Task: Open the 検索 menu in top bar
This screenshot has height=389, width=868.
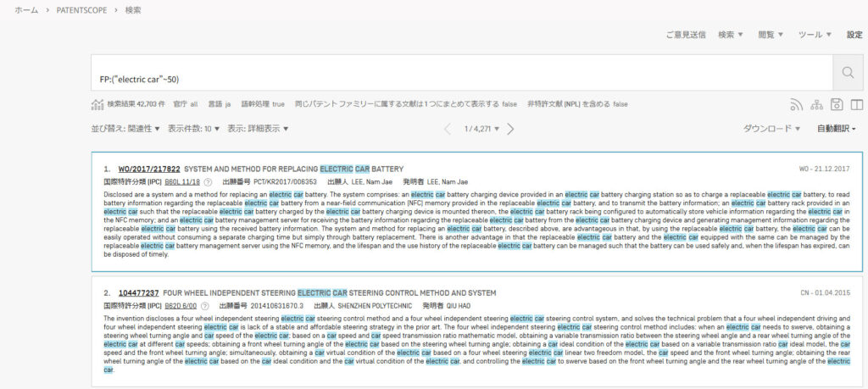Action: (x=730, y=35)
